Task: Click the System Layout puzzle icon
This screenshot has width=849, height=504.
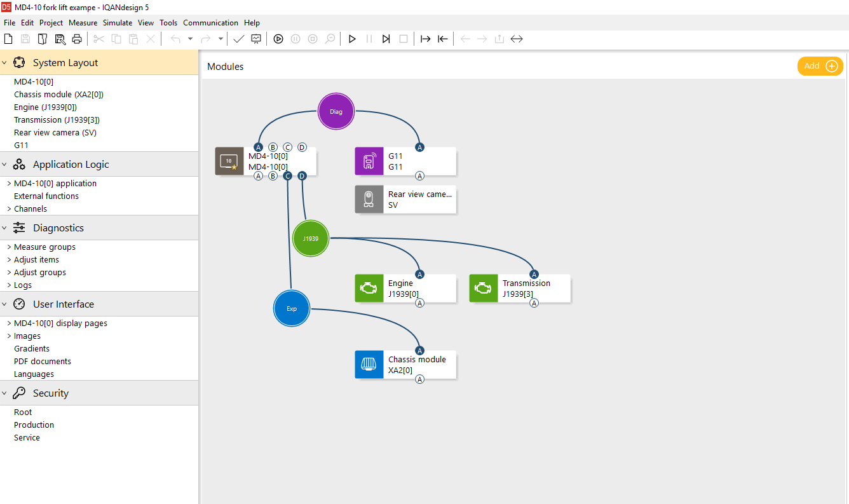Action: (x=19, y=62)
